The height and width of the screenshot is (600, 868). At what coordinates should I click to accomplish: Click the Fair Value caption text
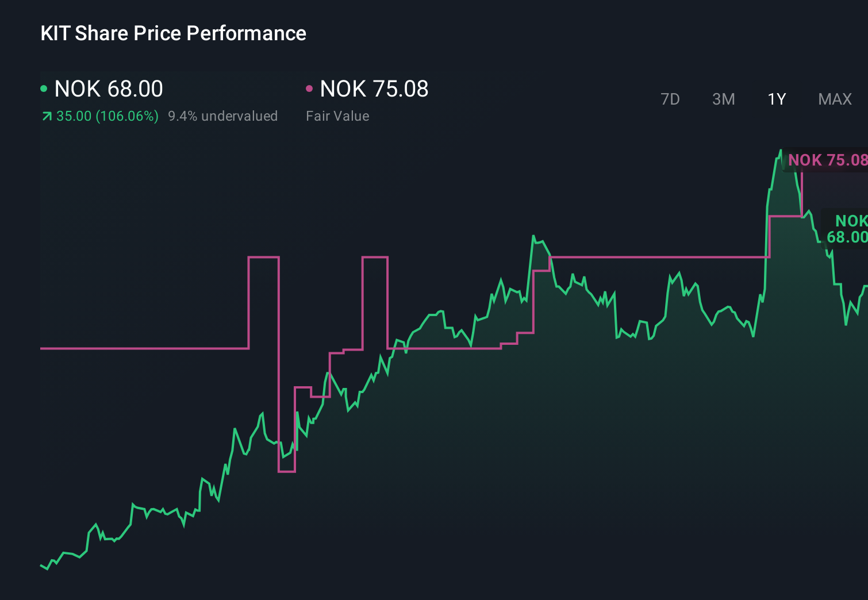tap(338, 116)
